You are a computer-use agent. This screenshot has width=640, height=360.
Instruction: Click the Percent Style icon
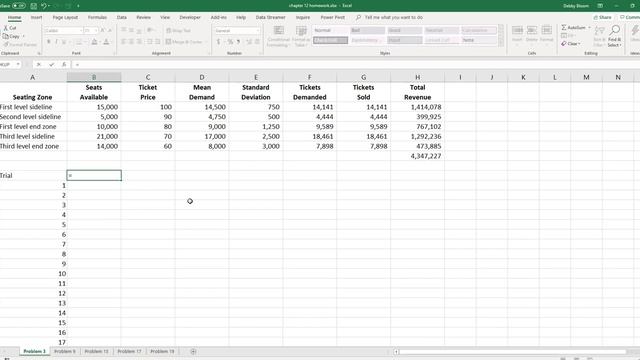click(230, 42)
